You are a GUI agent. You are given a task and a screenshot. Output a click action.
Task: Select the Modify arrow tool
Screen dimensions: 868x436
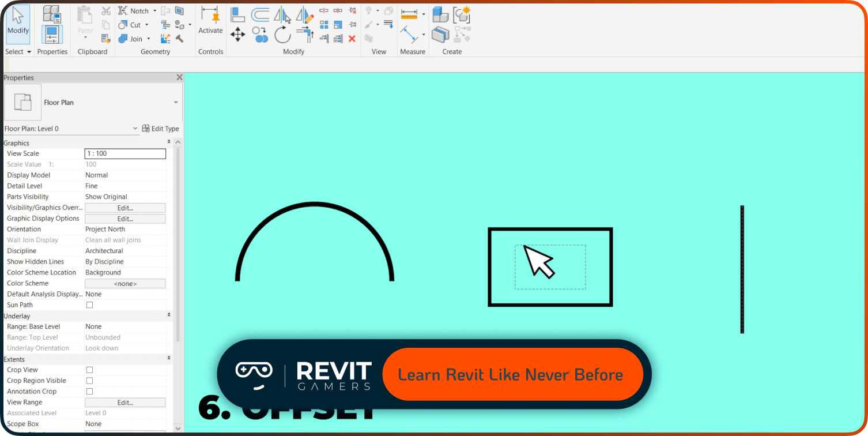click(x=17, y=23)
